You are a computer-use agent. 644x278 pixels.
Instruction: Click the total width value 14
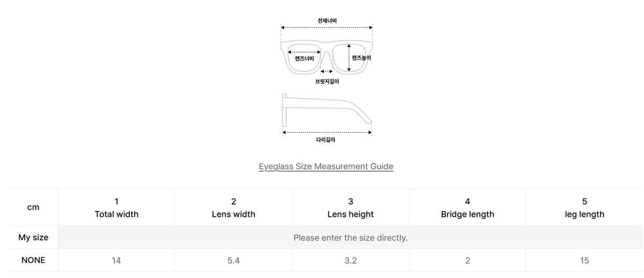(116, 260)
